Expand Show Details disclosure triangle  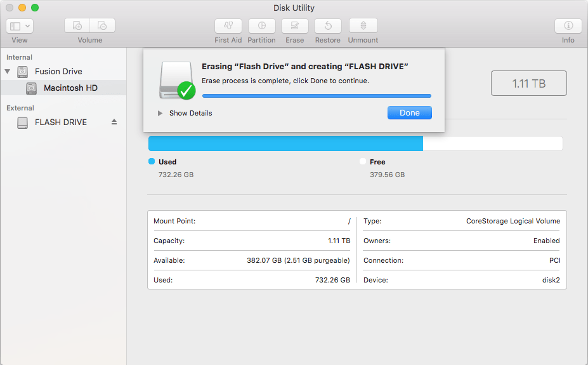pos(160,113)
